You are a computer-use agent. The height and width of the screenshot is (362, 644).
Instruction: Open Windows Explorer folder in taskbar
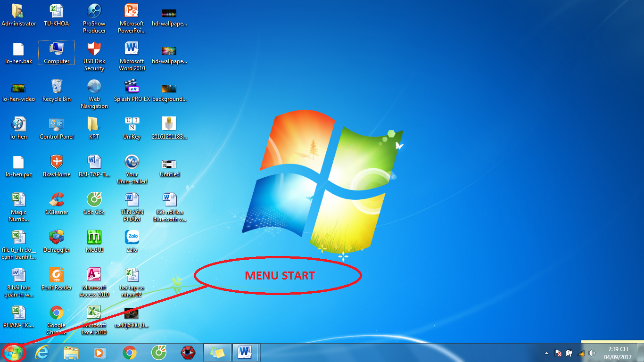[71, 353]
